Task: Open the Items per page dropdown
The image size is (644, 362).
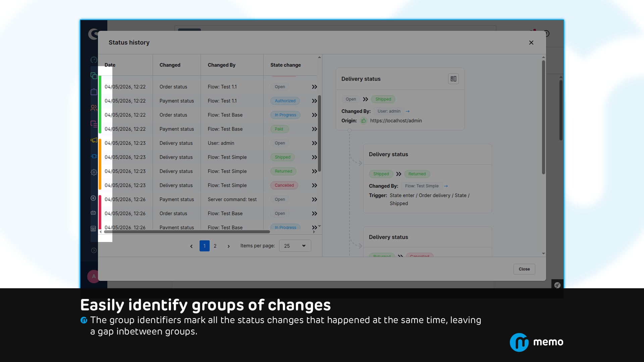Action: click(x=295, y=246)
